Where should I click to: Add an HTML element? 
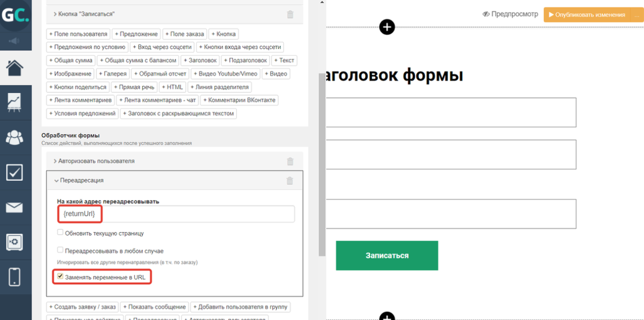[173, 87]
